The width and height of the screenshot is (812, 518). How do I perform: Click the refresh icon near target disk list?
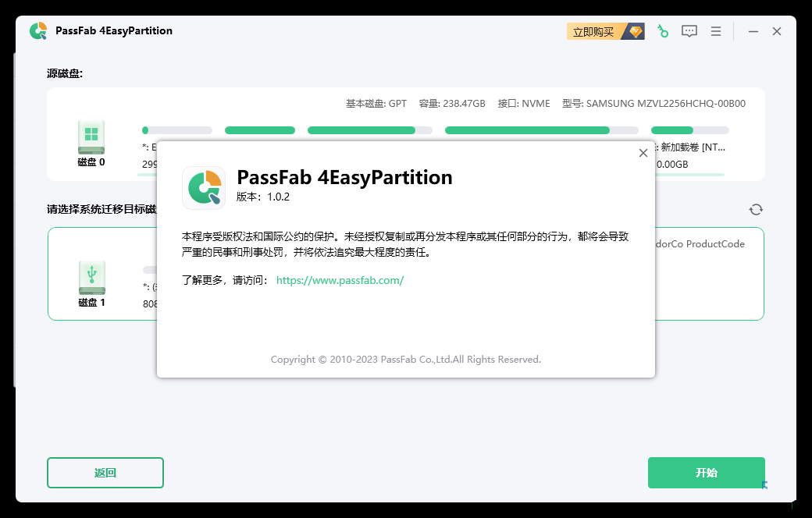756,209
